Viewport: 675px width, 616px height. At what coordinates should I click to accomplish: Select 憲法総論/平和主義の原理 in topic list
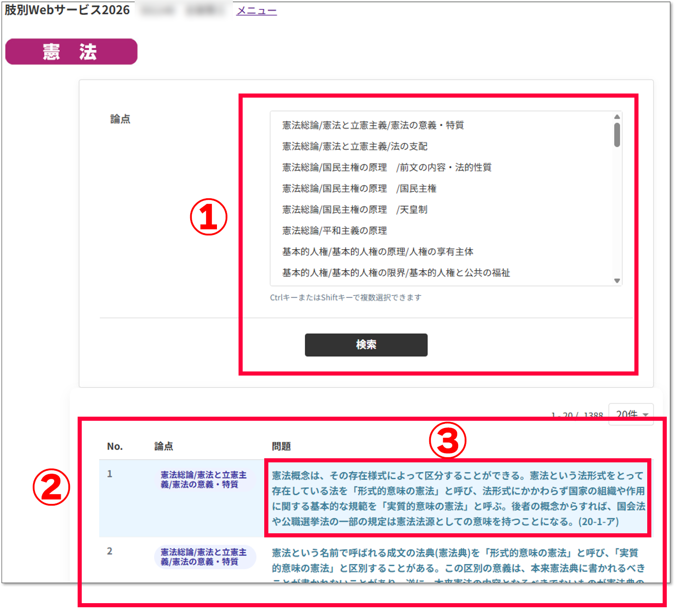[334, 231]
